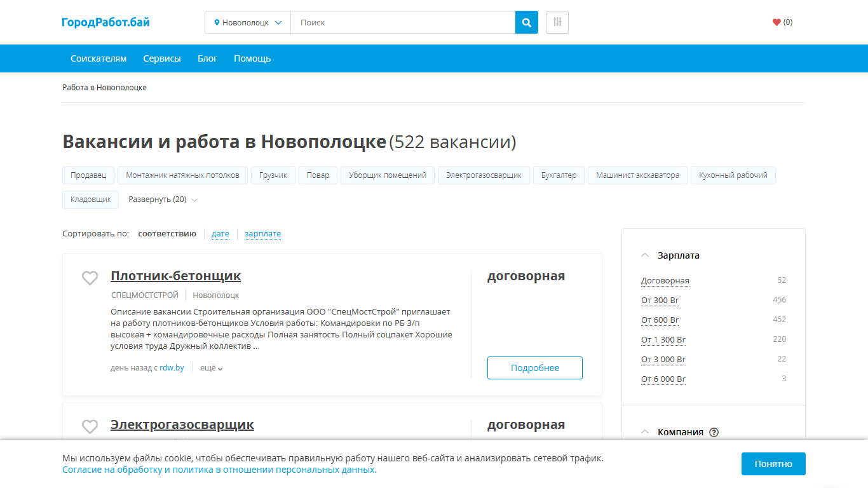Screen dimensions: 868x488
Task: Collapse the Зарплата filter section
Action: (645, 255)
